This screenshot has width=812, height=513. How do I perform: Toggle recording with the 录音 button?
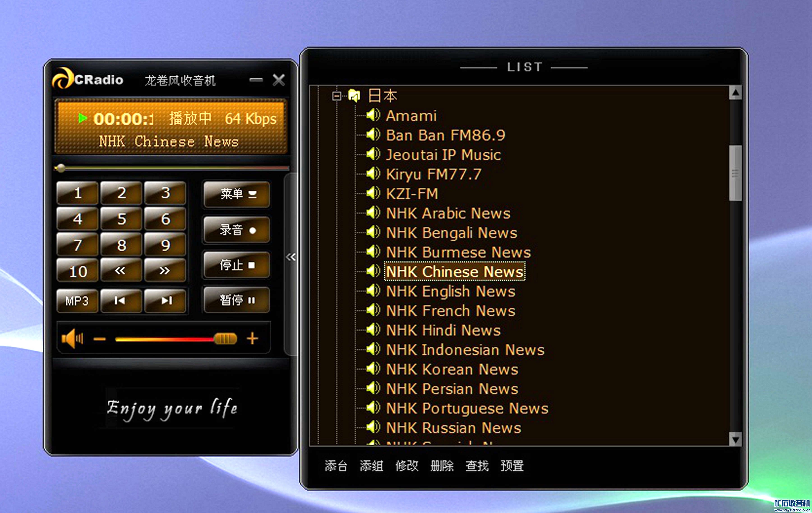237,230
